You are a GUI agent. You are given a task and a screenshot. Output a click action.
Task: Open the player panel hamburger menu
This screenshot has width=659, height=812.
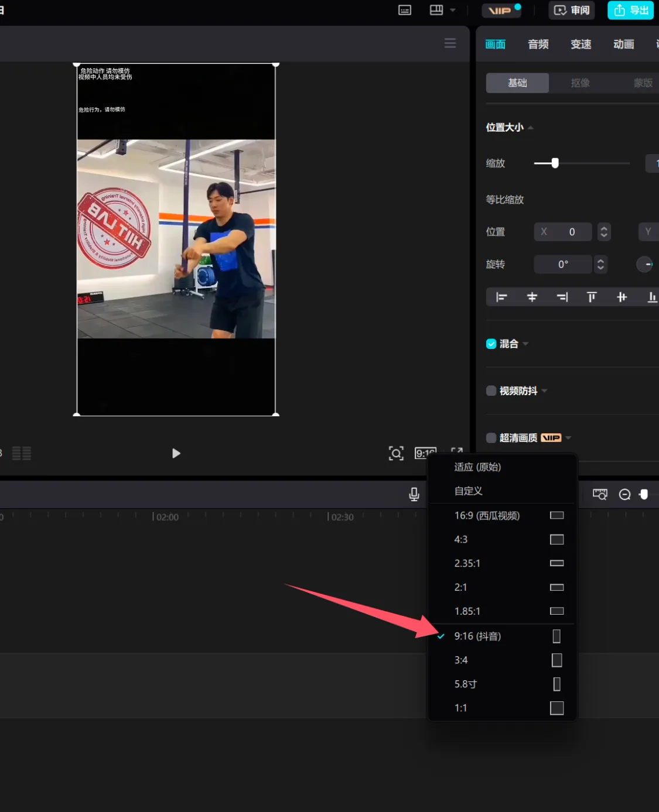tap(450, 43)
